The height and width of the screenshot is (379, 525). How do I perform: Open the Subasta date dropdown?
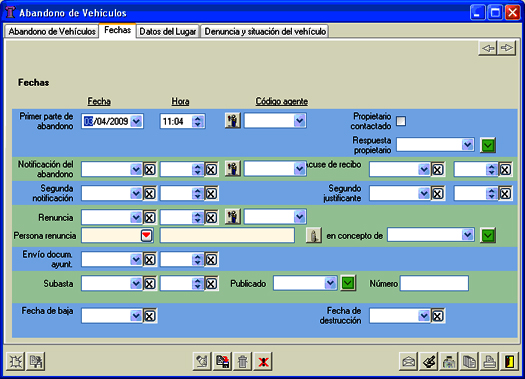click(x=136, y=284)
